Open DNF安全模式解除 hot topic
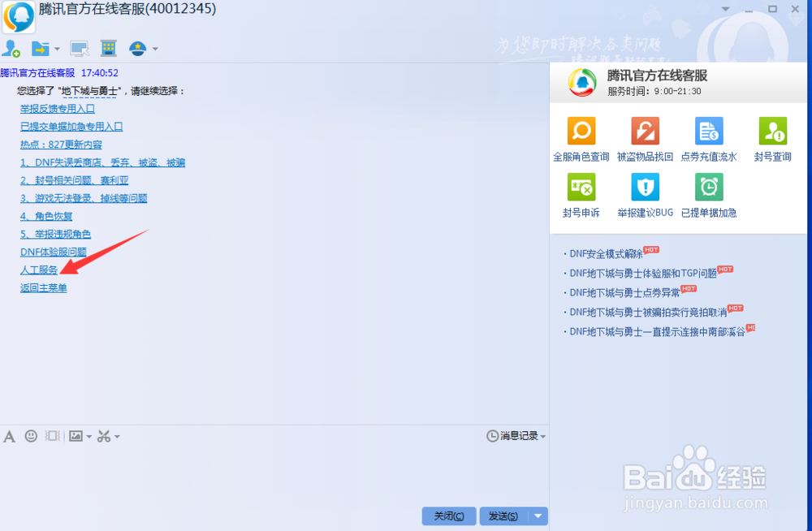The width and height of the screenshot is (812, 531). tap(606, 254)
